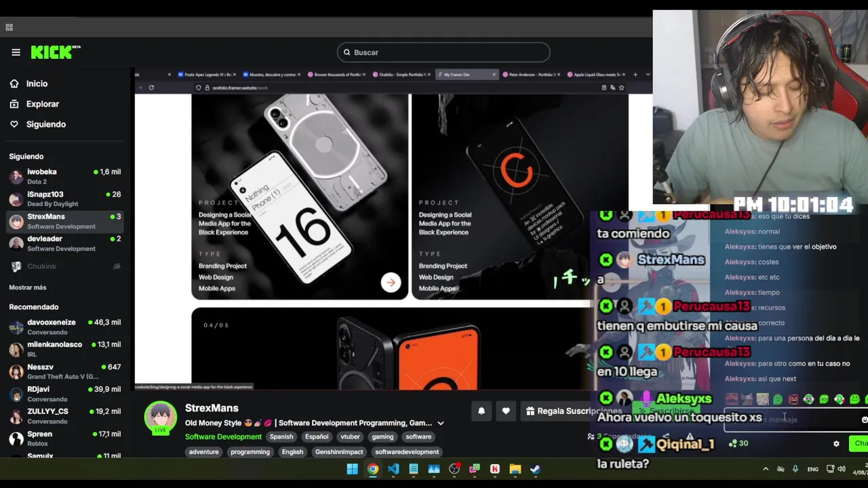Viewport: 868px width, 488px height.
Task: Open iwobeka channel in following list
Action: point(65,176)
